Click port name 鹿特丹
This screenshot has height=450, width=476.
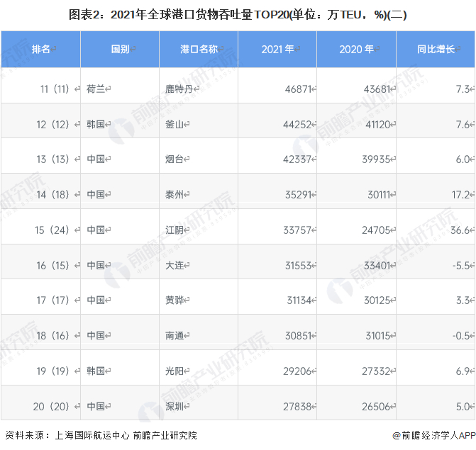[x=179, y=89]
